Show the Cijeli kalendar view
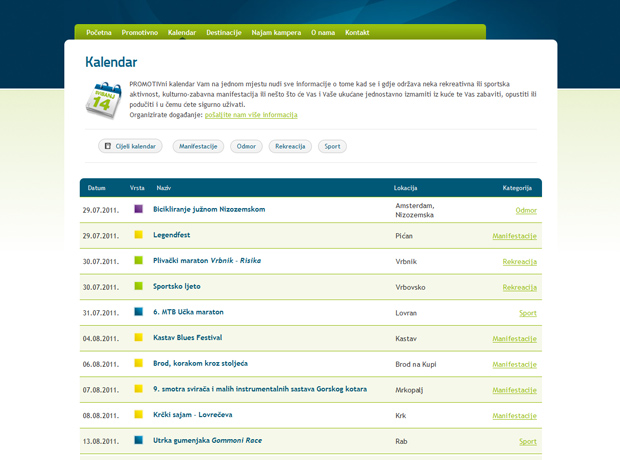 point(130,146)
